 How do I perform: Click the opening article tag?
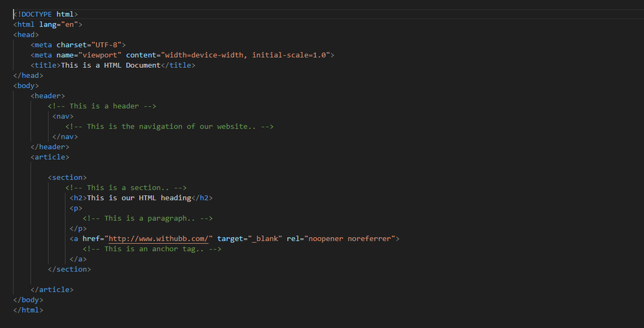click(x=49, y=157)
